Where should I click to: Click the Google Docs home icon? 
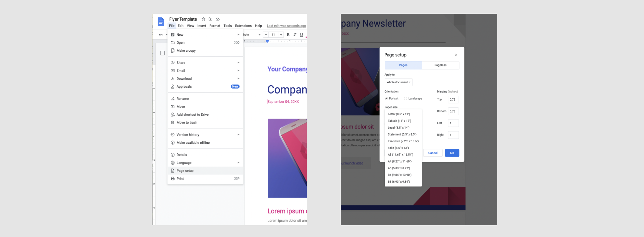pos(161,22)
